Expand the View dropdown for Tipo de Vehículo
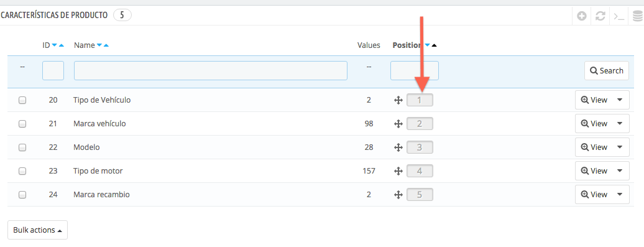 (620, 100)
